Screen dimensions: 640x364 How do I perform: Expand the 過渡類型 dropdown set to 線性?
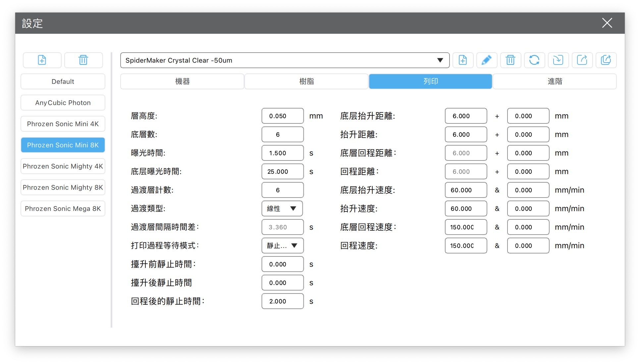[x=282, y=208]
